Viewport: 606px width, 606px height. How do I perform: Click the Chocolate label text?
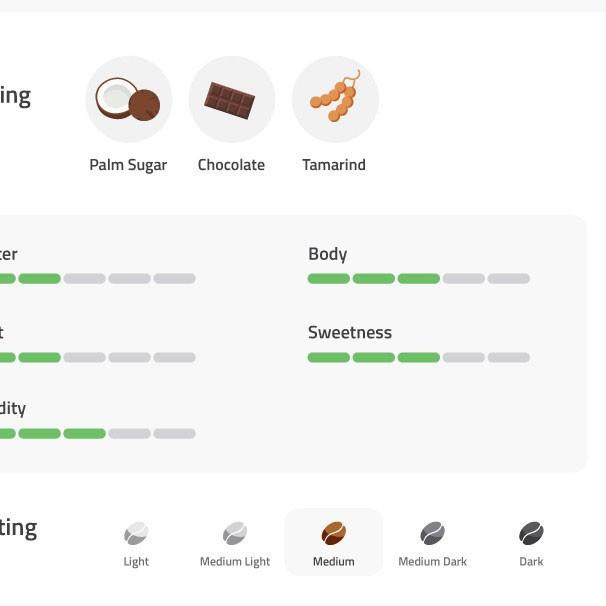click(231, 165)
